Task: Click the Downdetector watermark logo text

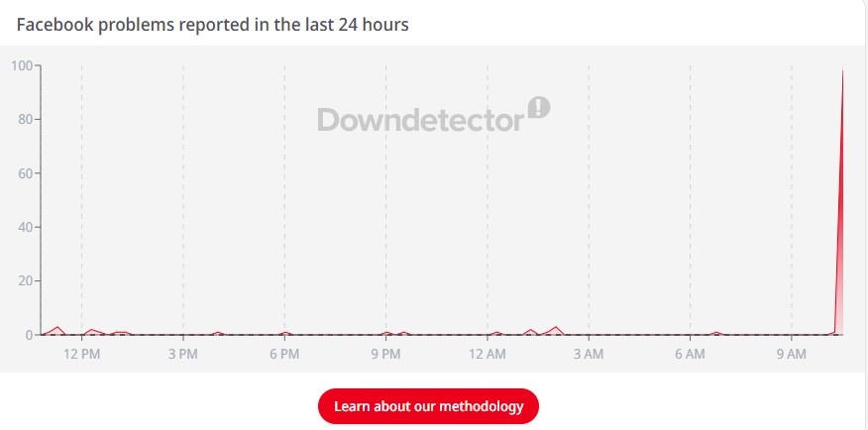Action: (x=421, y=120)
